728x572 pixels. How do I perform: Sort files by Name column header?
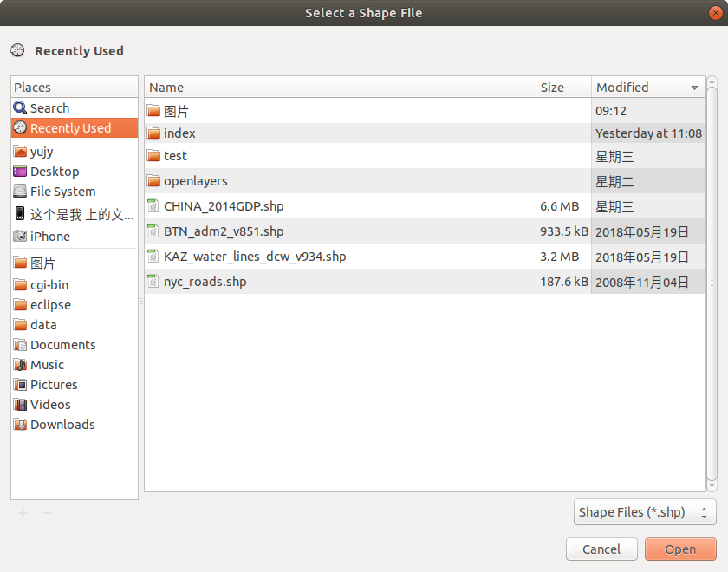[x=340, y=88]
